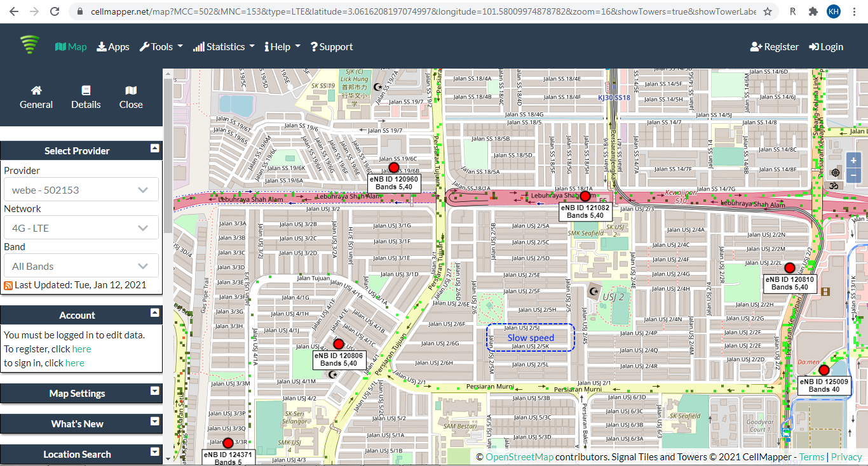Click the 'eNB ID 121082 Bands 5,40' label
Viewport: 868px width, 466px height.
pos(585,211)
